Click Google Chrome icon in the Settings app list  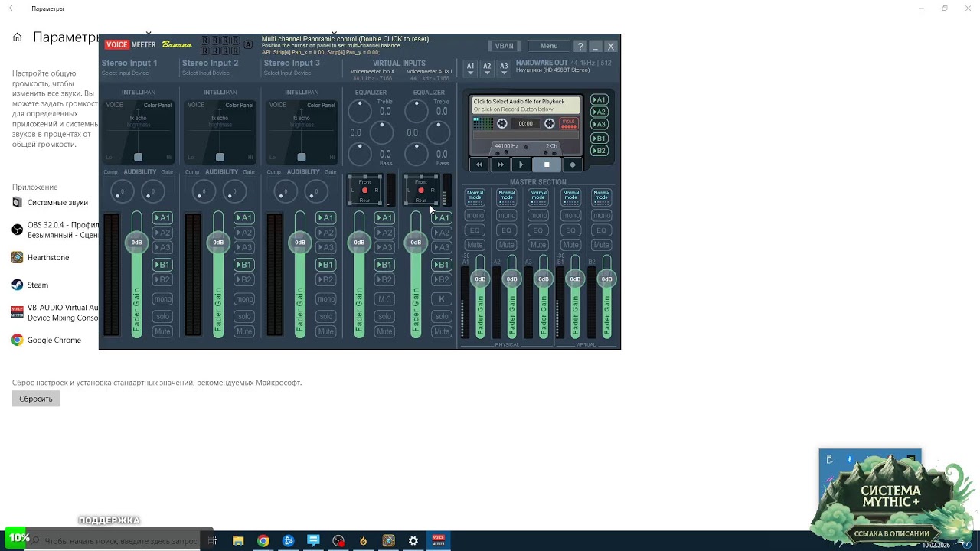coord(18,340)
